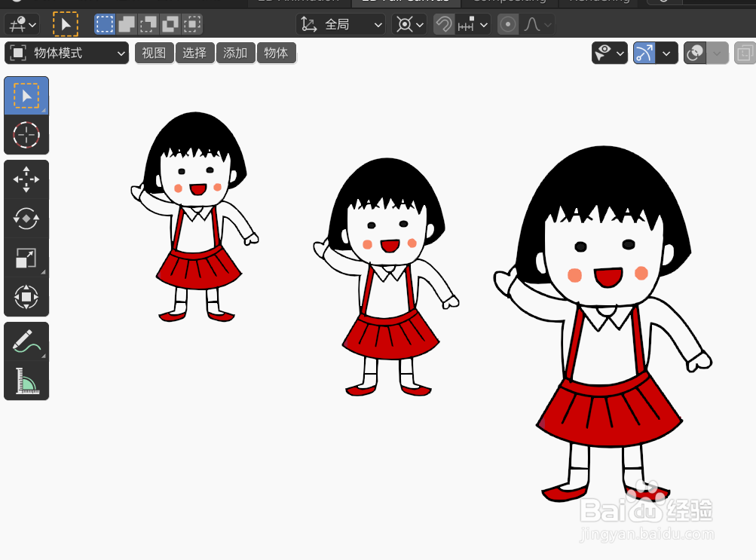The width and height of the screenshot is (756, 560).
Task: Select the Annotate pencil tool
Action: pos(26,341)
